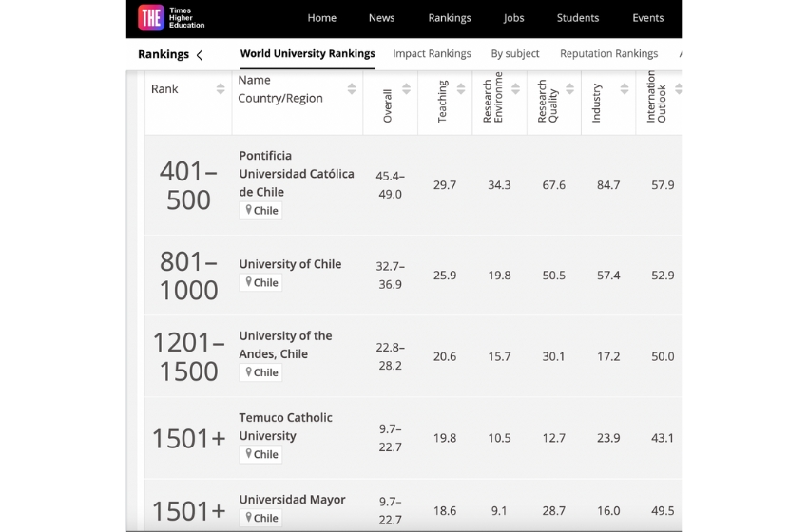Viewport: 808px width, 532px height.
Task: Sort by Research Quality arrows
Action: pos(570,89)
